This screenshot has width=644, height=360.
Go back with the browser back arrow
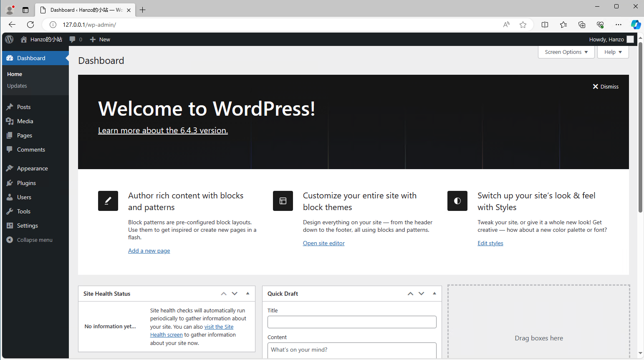[x=12, y=25]
